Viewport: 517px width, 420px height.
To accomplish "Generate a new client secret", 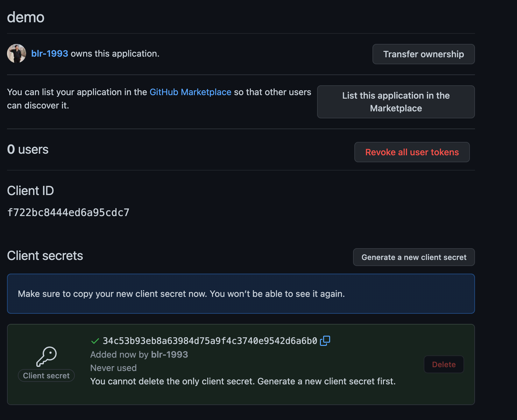I will [x=414, y=257].
